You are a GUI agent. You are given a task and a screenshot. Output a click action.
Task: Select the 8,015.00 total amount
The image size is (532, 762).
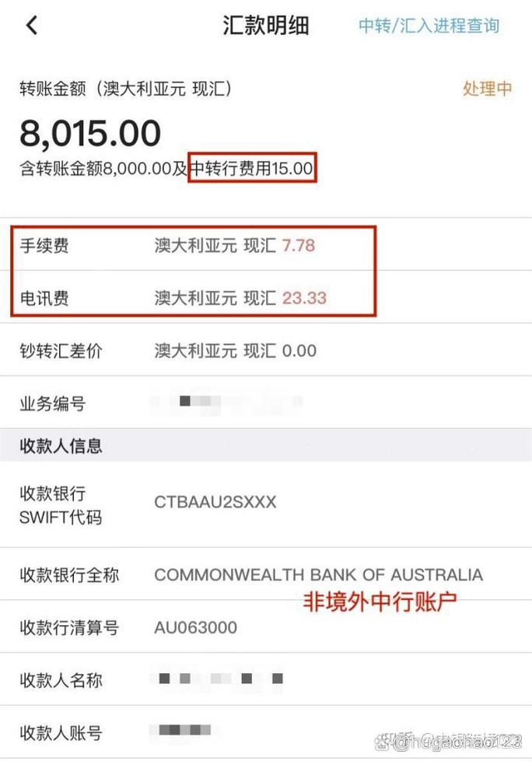pos(90,134)
